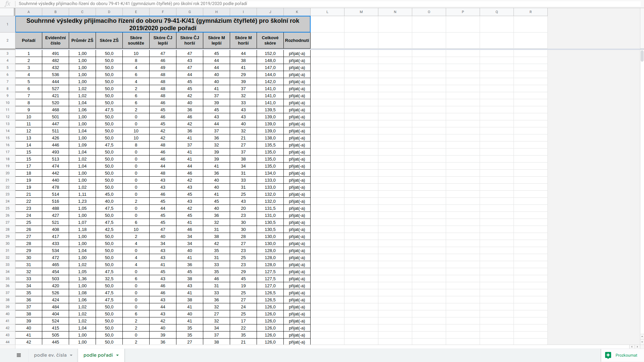Switch to 'podle ev. čísla' sheet tab
The width and height of the screenshot is (644, 362).
50,355
